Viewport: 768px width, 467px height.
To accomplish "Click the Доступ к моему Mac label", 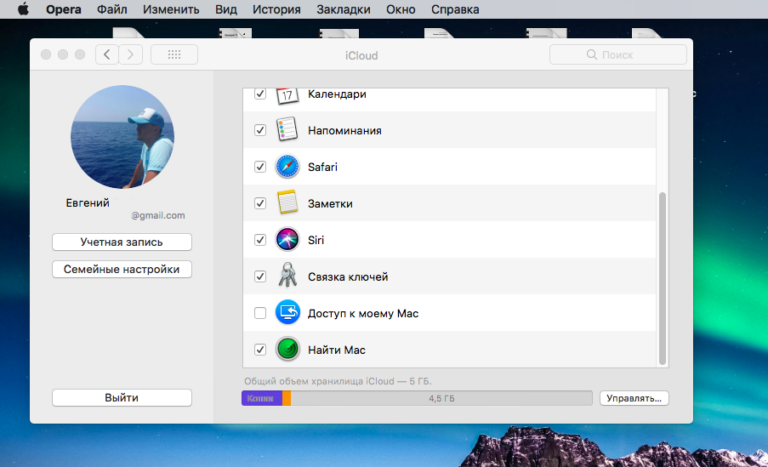I will click(x=363, y=313).
